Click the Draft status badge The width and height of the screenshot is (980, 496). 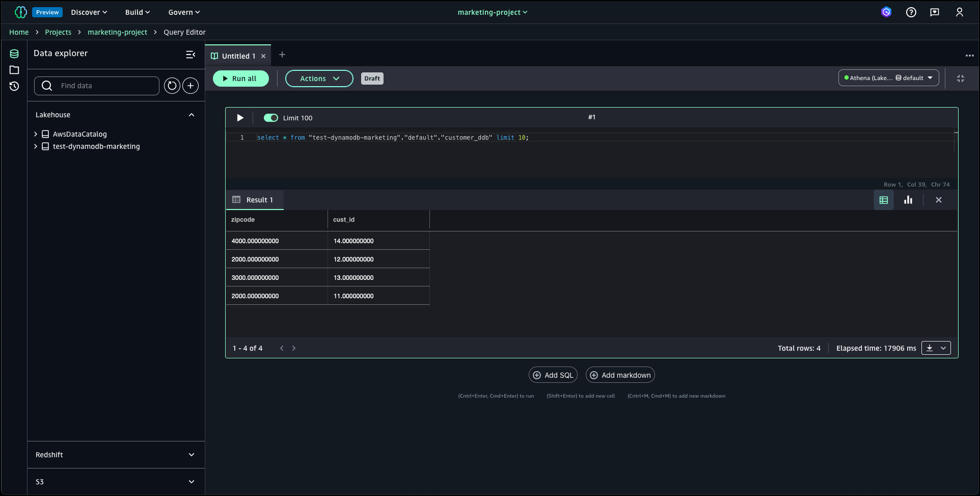372,79
